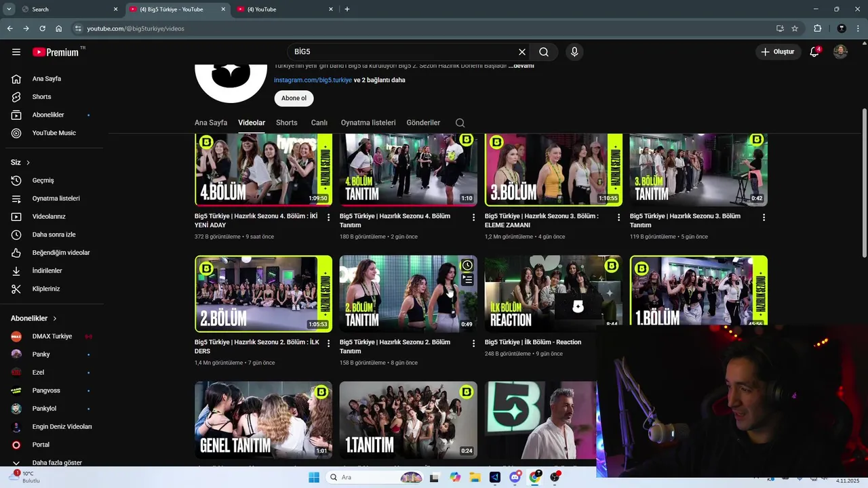Show more subscriptions with Daha fazla göster
The width and height of the screenshot is (868, 488).
coord(57,462)
